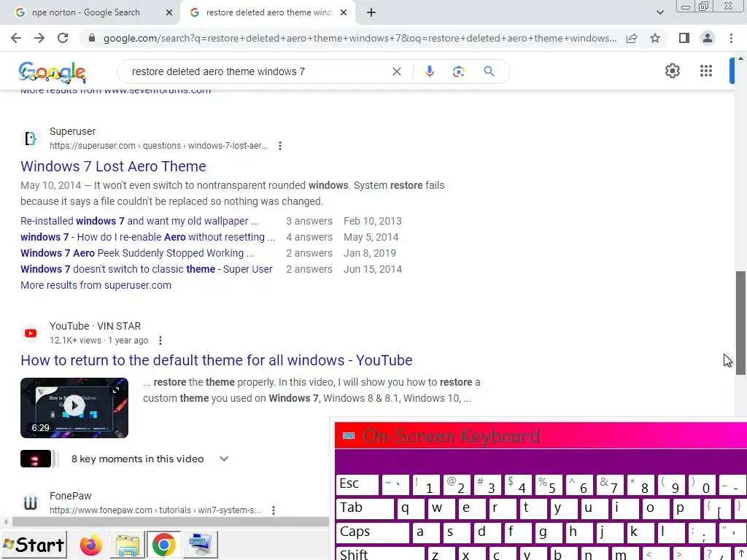Tap the p key on On-Screen Keyboard

[686, 509]
